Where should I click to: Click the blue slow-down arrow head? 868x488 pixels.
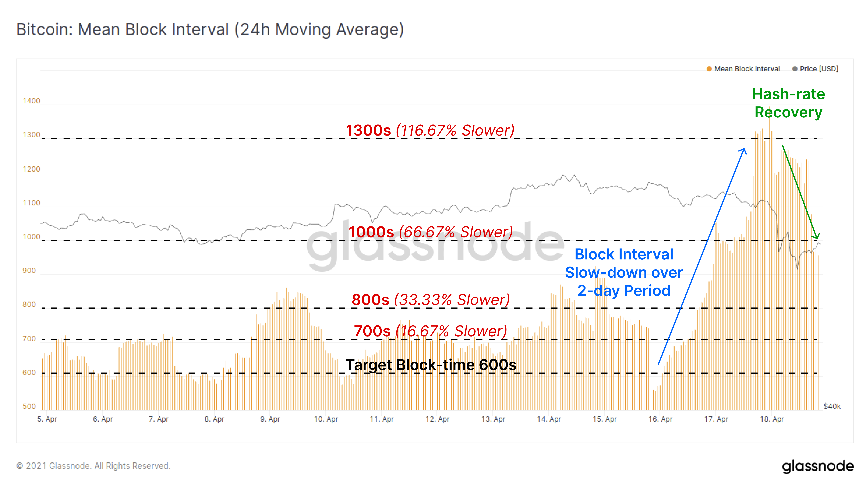[x=744, y=150]
